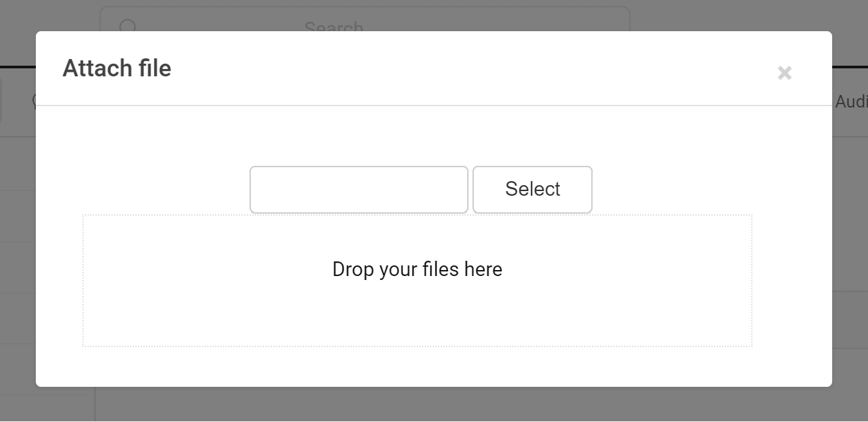
Task: Click the 'Drop your files here' text
Action: 417,269
